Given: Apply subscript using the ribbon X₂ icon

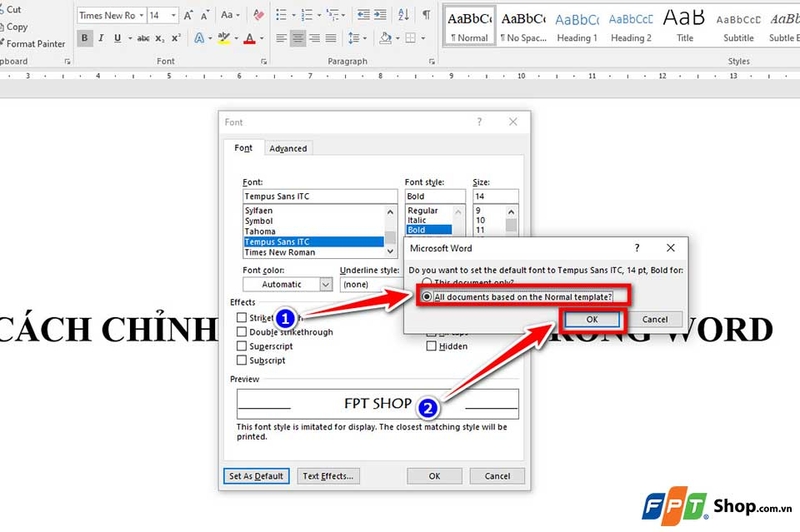Looking at the screenshot, I should 160,38.
